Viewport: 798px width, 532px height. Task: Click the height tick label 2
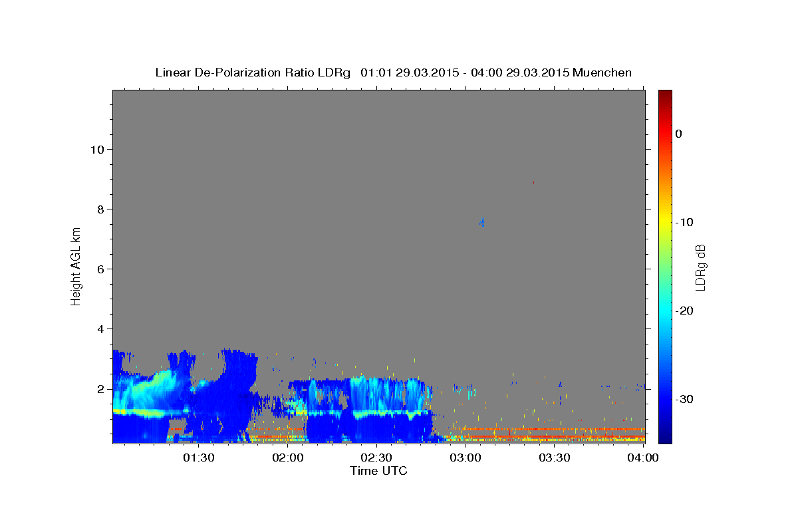click(99, 389)
